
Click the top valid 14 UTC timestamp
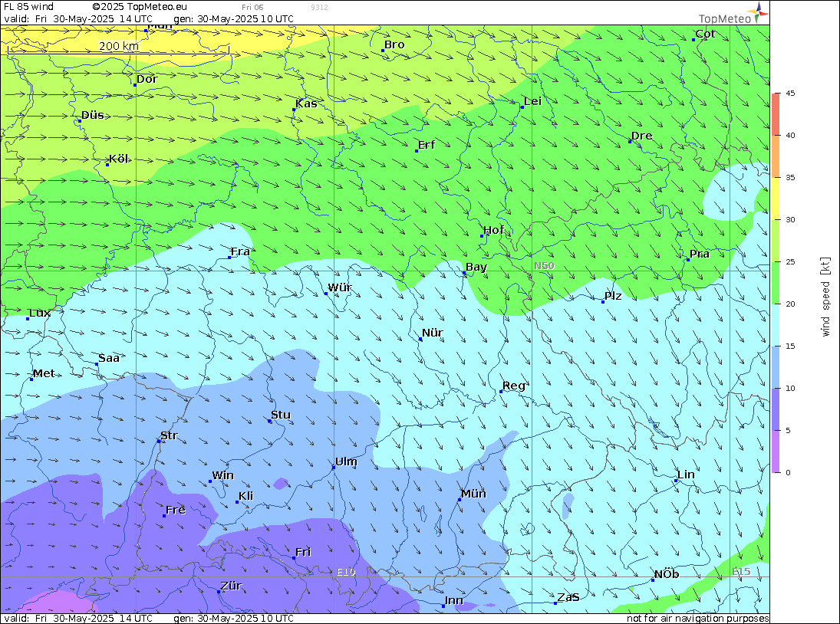(78, 18)
